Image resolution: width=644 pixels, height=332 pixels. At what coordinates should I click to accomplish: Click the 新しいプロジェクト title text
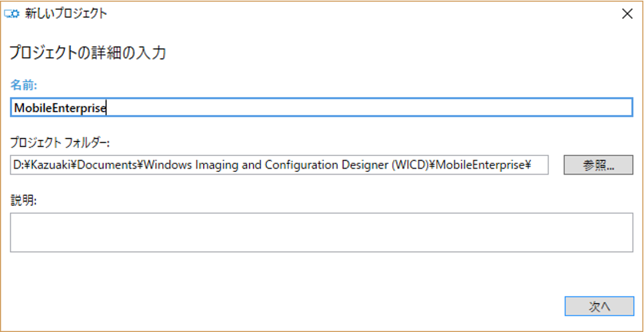[66, 13]
